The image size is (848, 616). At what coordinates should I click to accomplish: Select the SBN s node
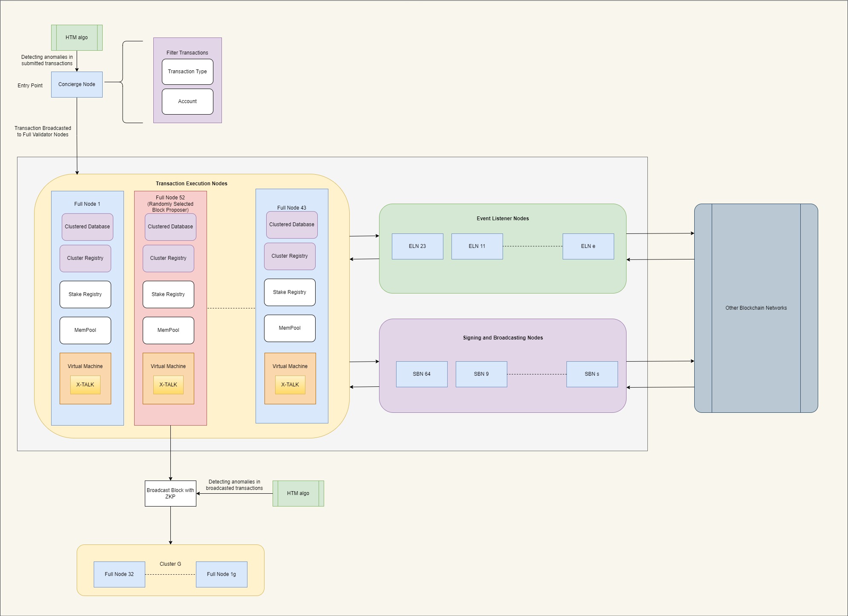point(592,374)
